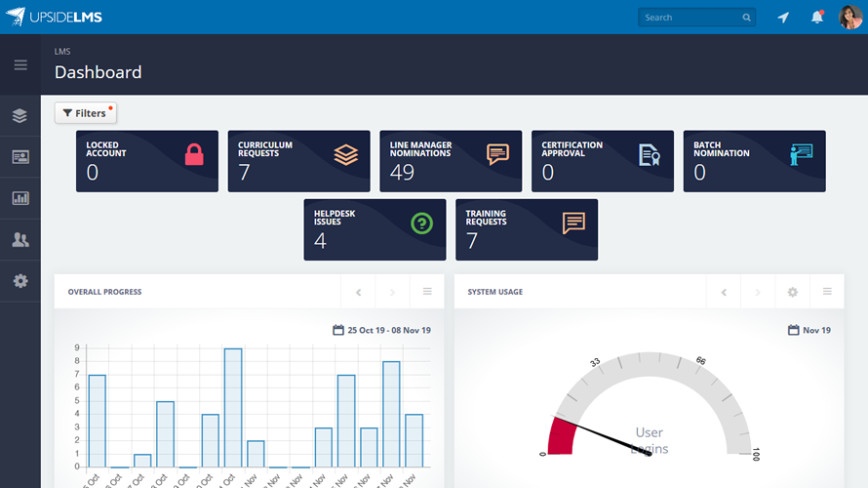Click the calendar icon beside Nov 19
This screenshot has height=488, width=868.
pyautogui.click(x=793, y=330)
